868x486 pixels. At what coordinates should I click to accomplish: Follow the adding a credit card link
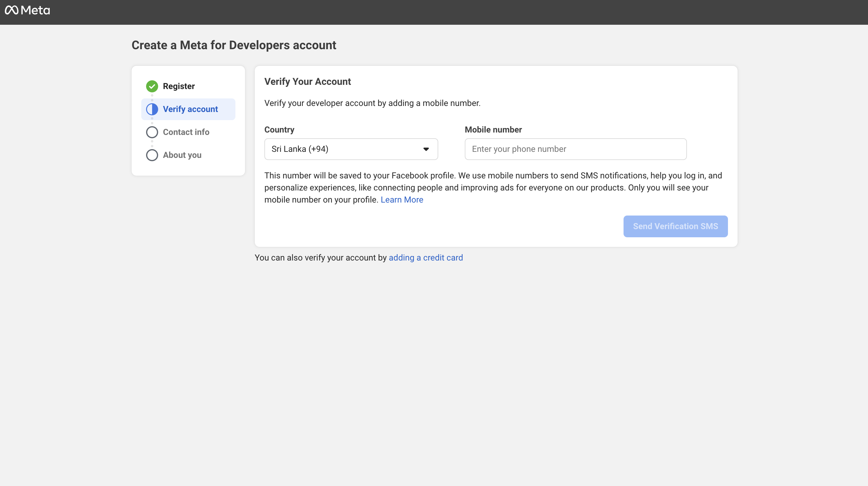pos(426,258)
